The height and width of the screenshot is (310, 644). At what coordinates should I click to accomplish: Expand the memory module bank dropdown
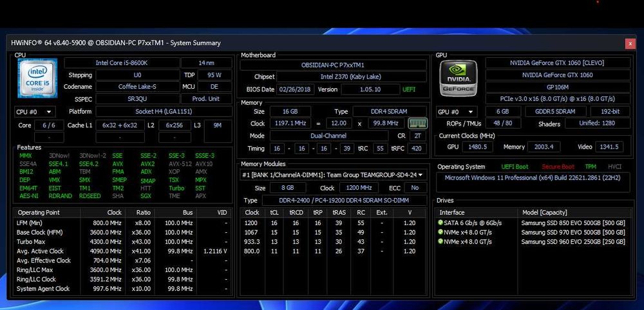pyautogui.click(x=333, y=175)
